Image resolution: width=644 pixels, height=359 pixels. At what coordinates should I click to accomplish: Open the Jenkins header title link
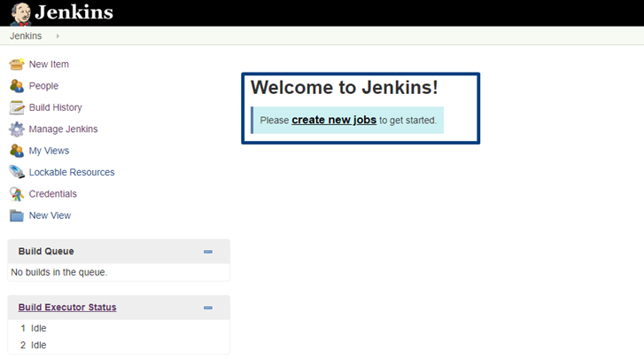coord(74,12)
